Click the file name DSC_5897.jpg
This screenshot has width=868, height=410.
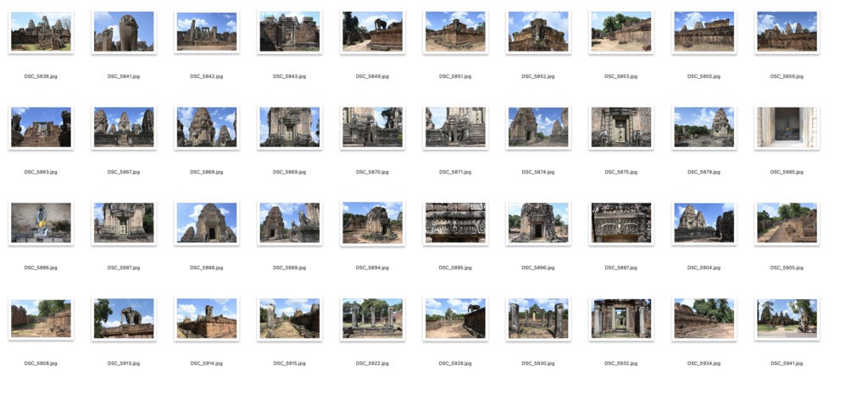coord(621,268)
